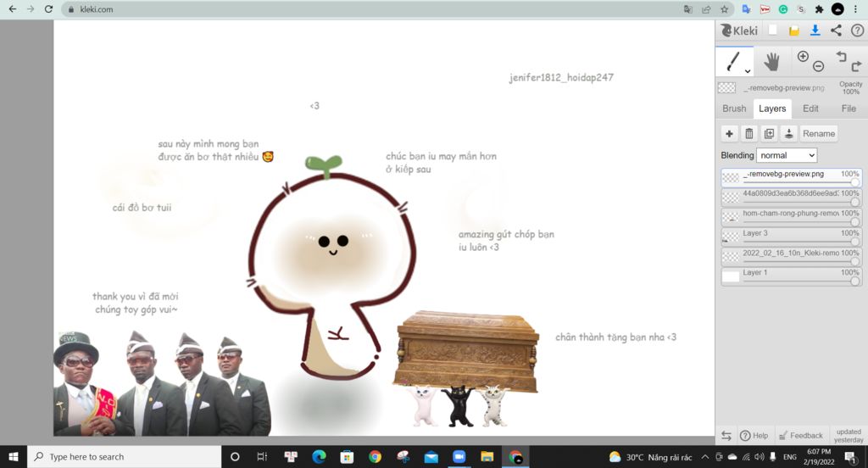This screenshot has height=468, width=868.
Task: Switch to the Layers tab
Action: (772, 109)
